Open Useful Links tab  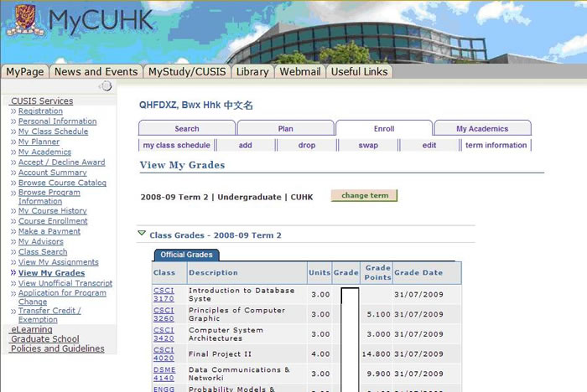pyautogui.click(x=360, y=71)
